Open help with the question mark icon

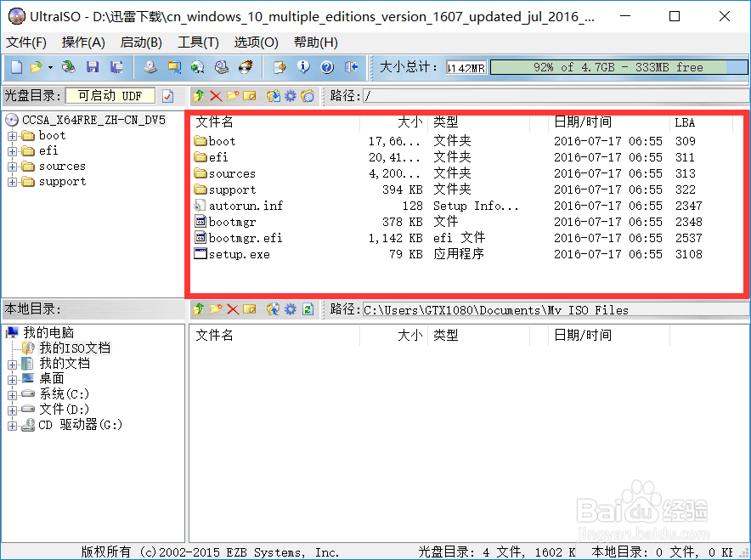pos(327,67)
